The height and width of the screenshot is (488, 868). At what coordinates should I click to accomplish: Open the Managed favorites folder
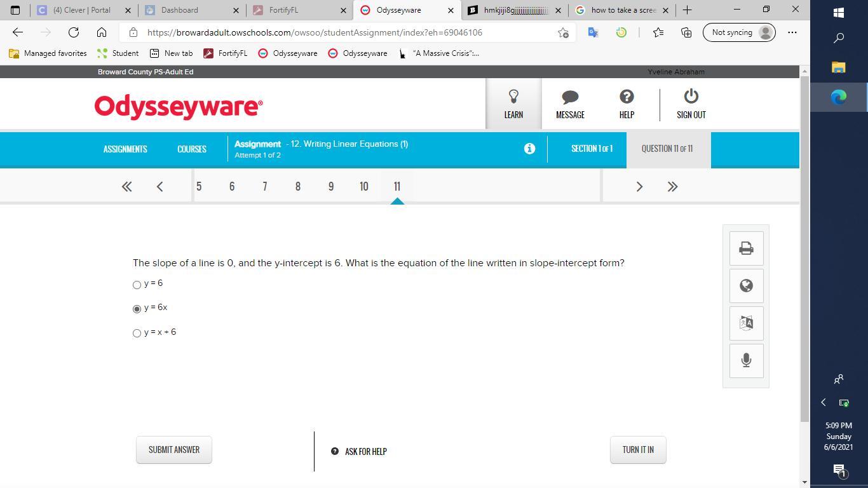48,53
